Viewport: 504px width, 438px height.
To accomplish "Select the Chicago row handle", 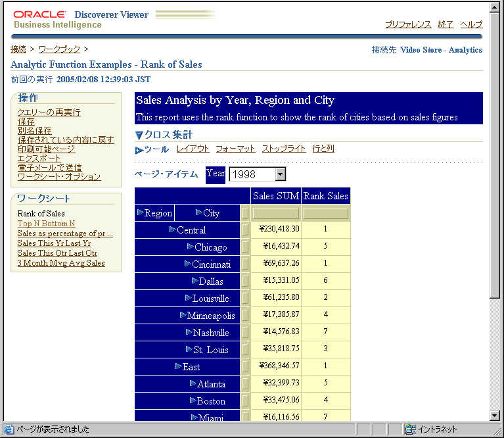I will point(245,247).
